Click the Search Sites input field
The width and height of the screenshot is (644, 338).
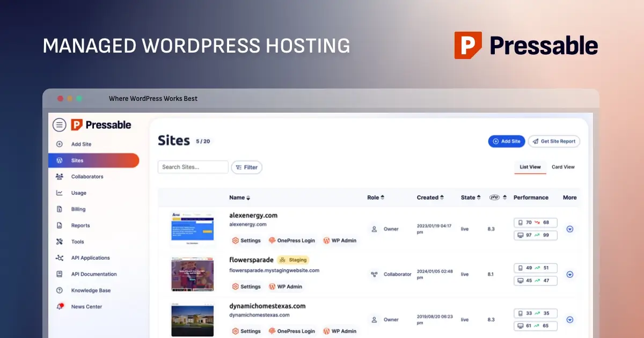point(193,167)
